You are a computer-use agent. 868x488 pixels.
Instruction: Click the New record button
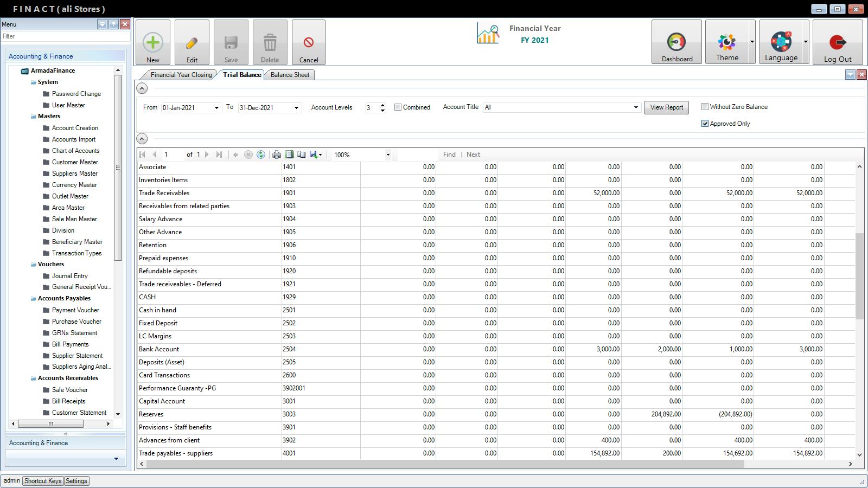pos(152,43)
